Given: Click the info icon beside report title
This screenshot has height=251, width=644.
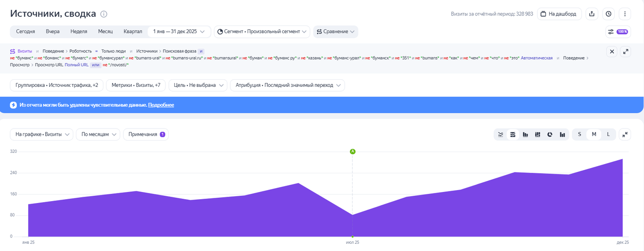Looking at the screenshot, I should (104, 14).
